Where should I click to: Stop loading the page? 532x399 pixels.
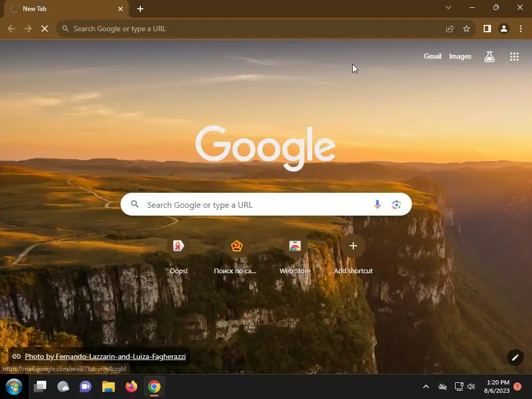pyautogui.click(x=45, y=29)
